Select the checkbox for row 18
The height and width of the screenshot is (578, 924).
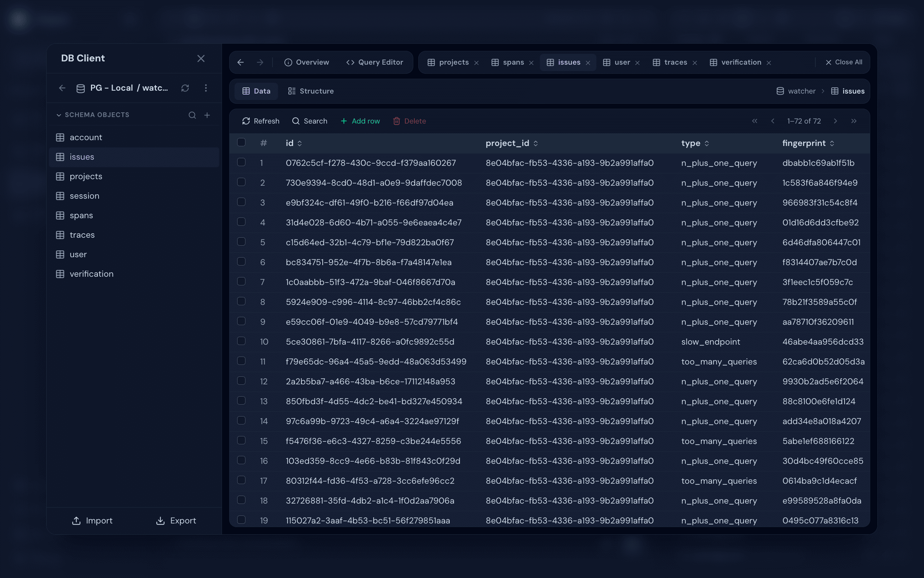[x=241, y=500]
